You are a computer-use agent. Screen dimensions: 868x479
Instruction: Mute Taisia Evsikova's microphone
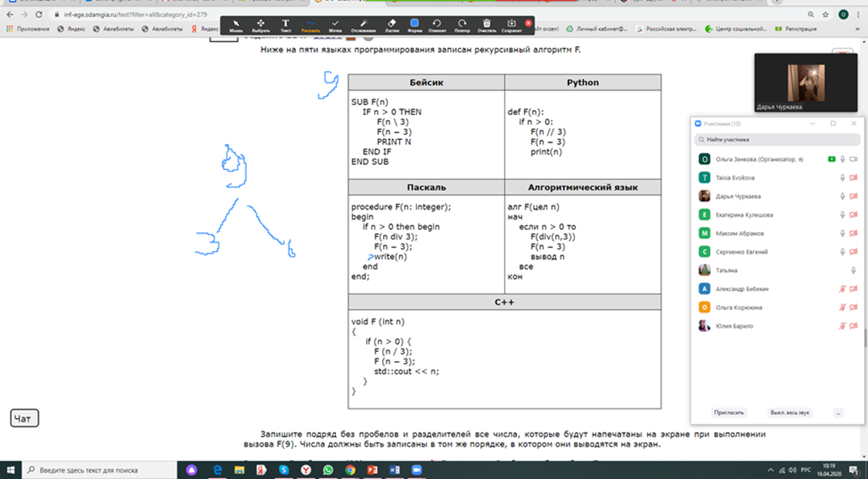tap(843, 177)
